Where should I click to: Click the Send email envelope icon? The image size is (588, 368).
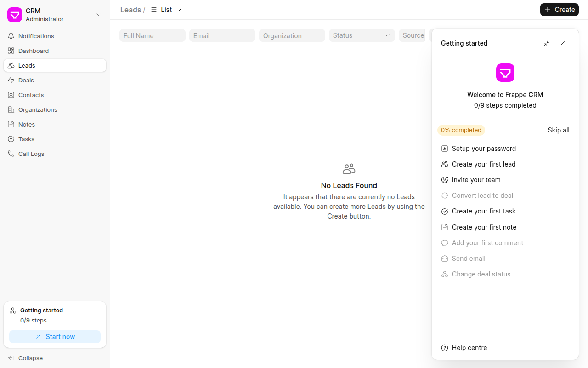tap(445, 259)
